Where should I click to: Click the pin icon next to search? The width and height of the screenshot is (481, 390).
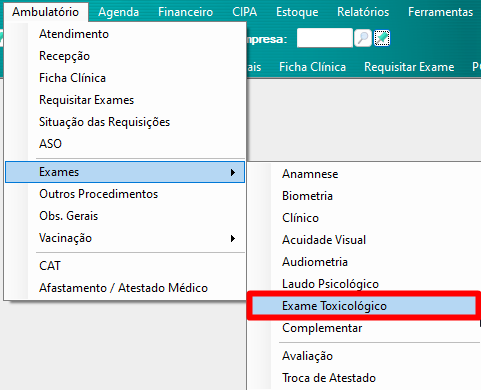382,38
